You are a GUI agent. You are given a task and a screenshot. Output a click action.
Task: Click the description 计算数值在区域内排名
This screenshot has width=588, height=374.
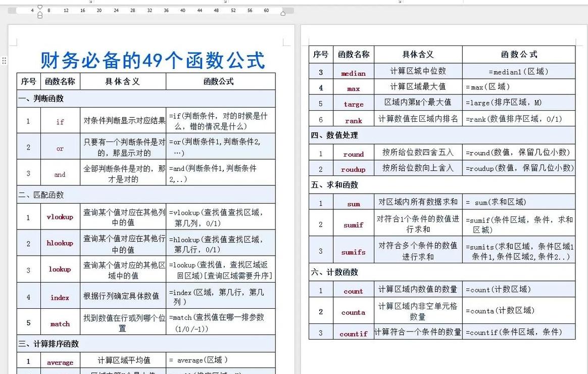tap(418, 119)
